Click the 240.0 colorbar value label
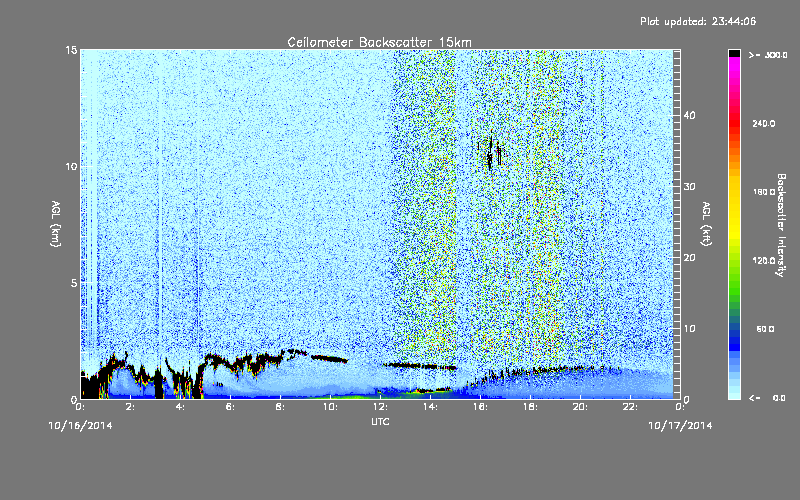 point(764,124)
